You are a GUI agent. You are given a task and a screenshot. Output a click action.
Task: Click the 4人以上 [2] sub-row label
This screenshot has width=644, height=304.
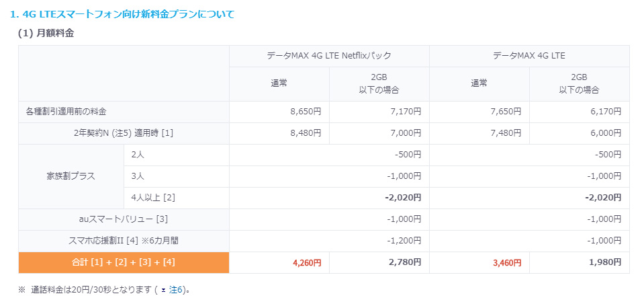coord(153,198)
